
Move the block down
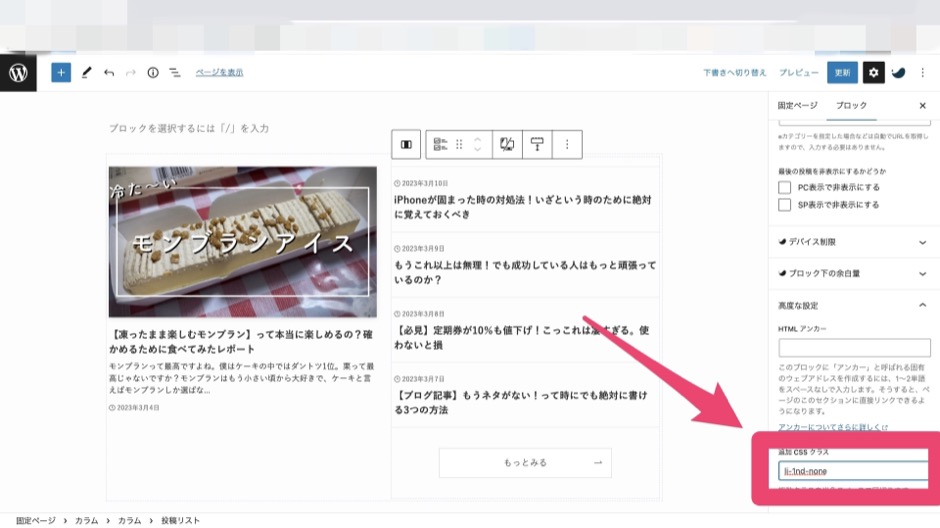click(478, 149)
